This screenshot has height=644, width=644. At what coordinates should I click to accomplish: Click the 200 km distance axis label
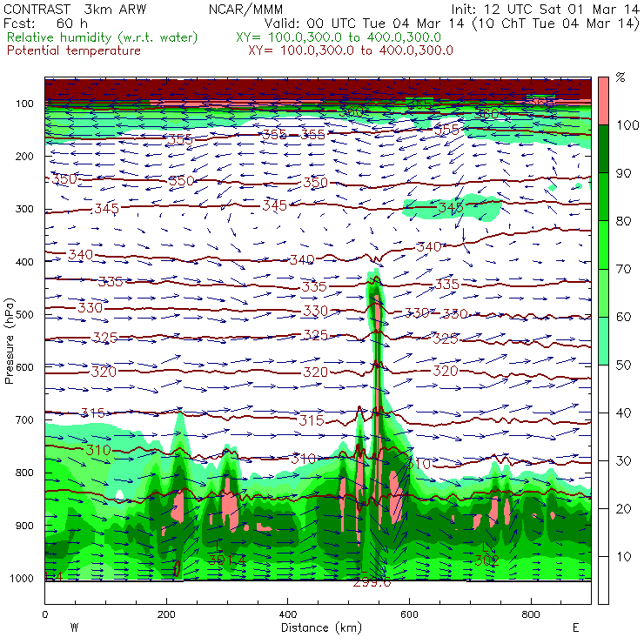point(166,614)
